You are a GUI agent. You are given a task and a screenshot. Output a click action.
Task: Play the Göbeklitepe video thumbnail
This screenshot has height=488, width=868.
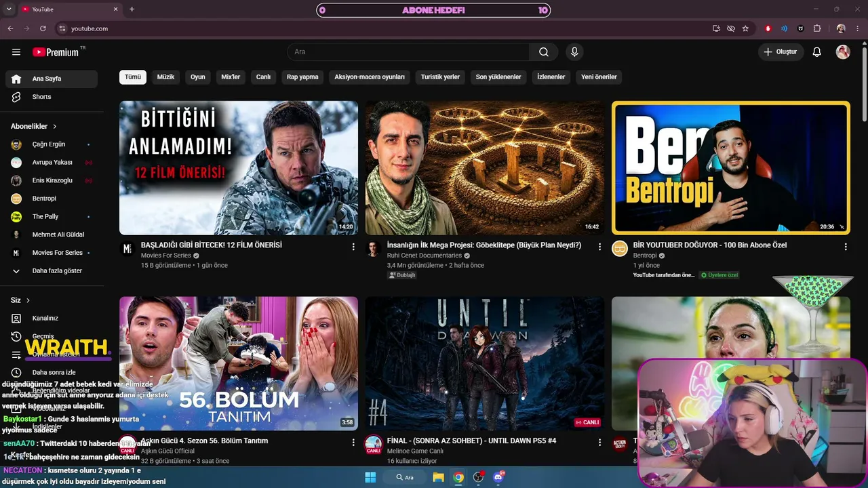tap(484, 168)
